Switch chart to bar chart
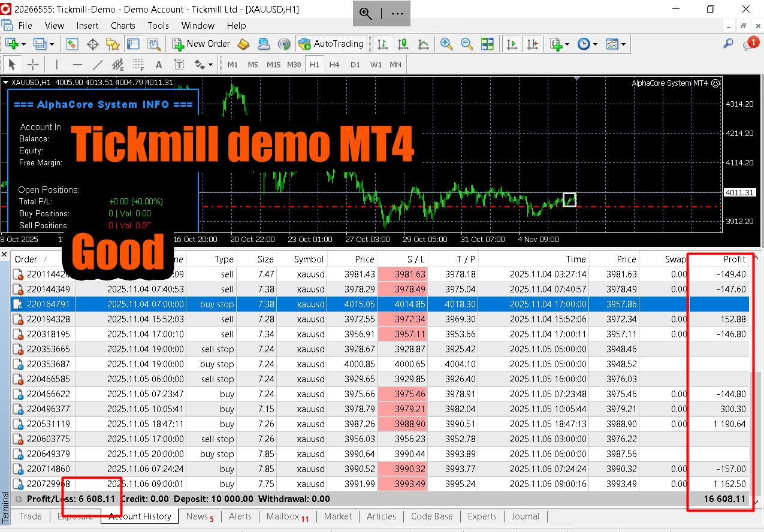Viewport: 764px width, 532px height. click(383, 44)
